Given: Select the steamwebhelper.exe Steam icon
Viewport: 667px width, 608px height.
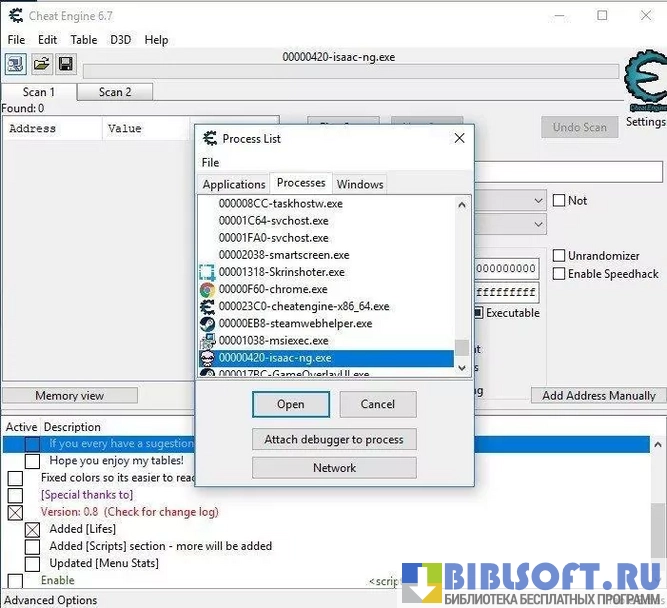Looking at the screenshot, I should pyautogui.click(x=207, y=324).
